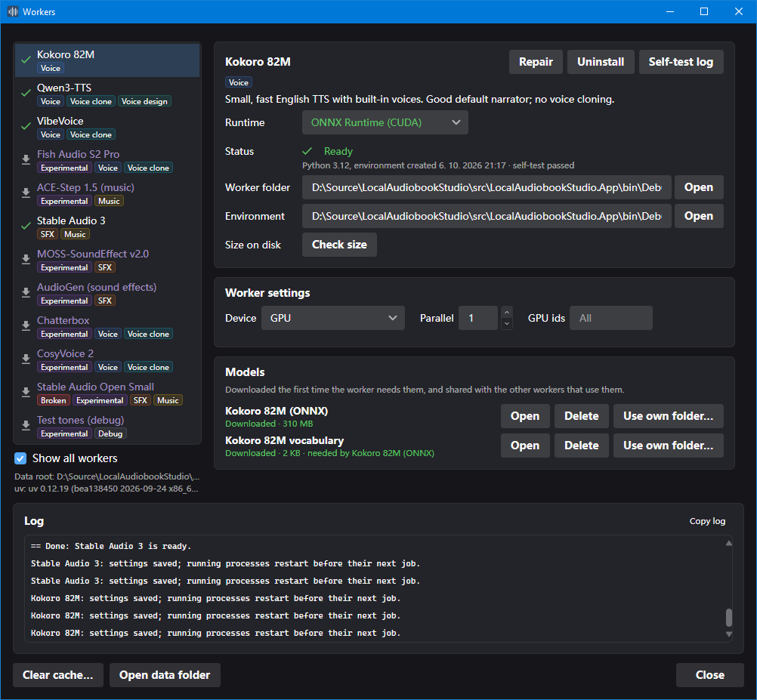Image resolution: width=757 pixels, height=700 pixels.
Task: Select Stable Audio Open Small worker
Action: click(x=107, y=393)
